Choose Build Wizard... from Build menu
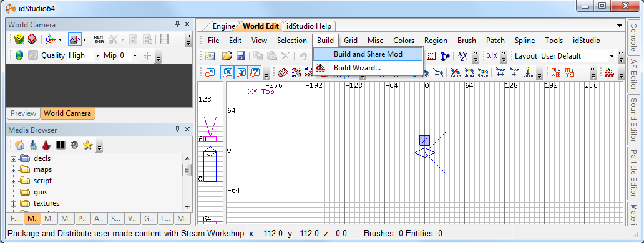 [368, 68]
